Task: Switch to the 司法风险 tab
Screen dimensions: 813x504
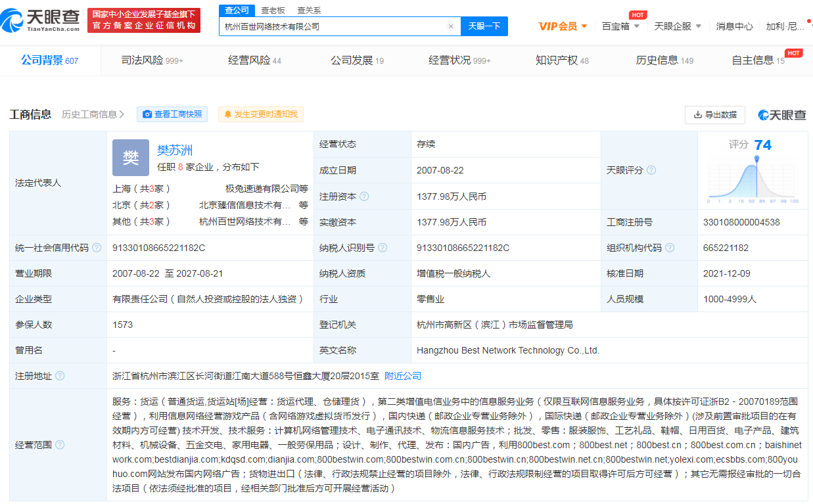Action: [152, 60]
